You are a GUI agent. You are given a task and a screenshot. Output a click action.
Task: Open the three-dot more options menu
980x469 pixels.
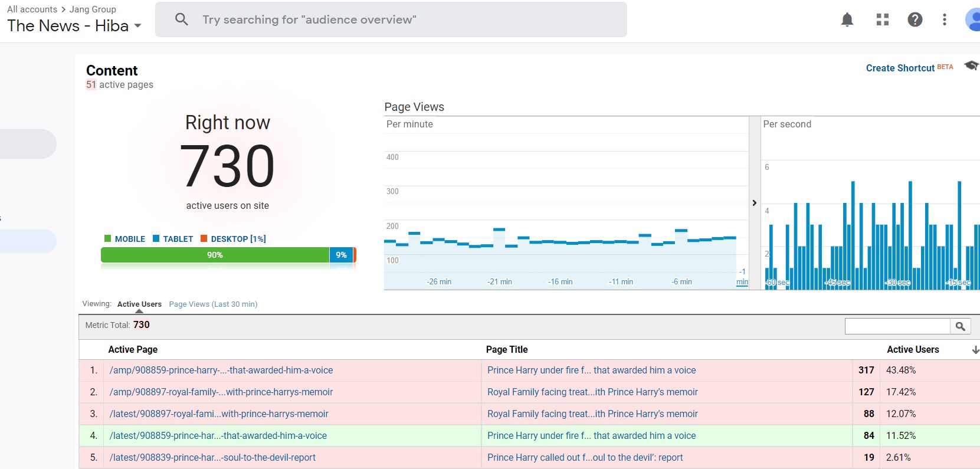click(945, 20)
